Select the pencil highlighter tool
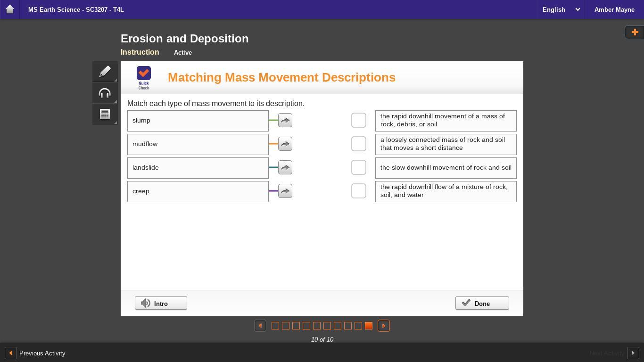644x362 pixels. pos(105,72)
